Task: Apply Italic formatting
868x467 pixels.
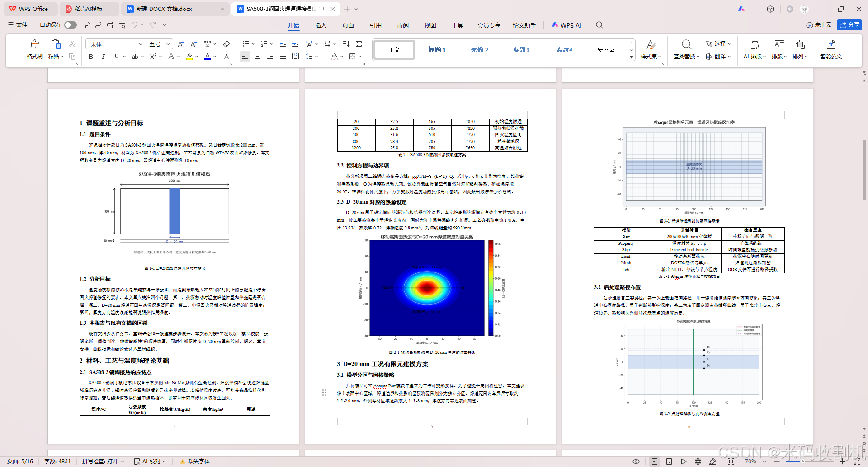Action: point(103,57)
